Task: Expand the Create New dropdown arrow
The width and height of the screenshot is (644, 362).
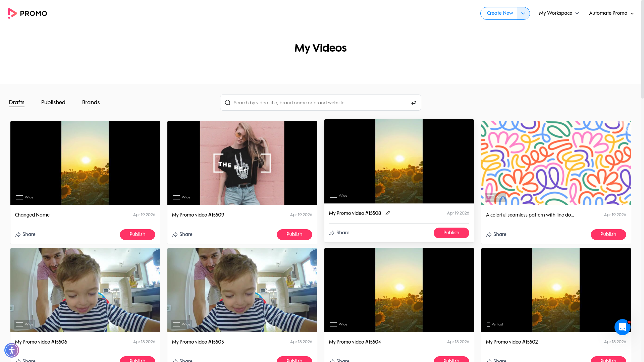Action: coord(523,13)
